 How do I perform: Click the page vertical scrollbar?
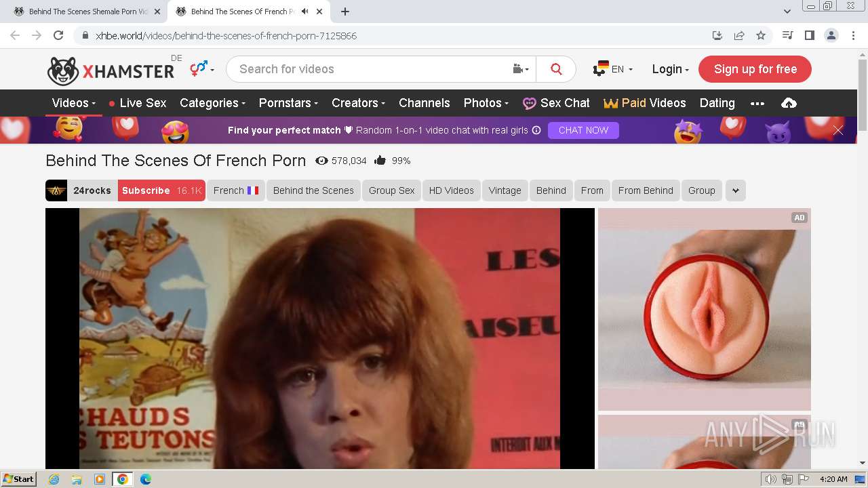[x=863, y=95]
